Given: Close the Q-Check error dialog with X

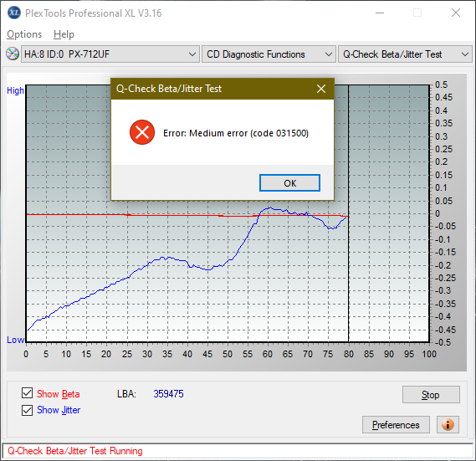Looking at the screenshot, I should [x=321, y=89].
